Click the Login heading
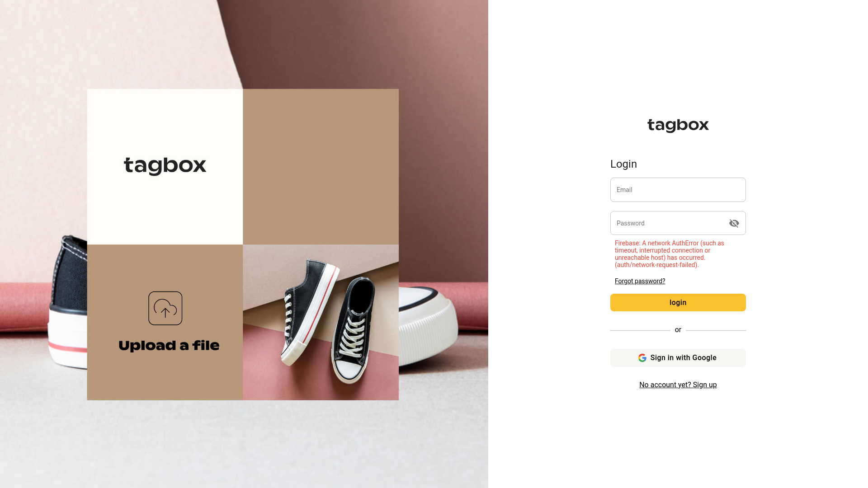 tap(623, 164)
